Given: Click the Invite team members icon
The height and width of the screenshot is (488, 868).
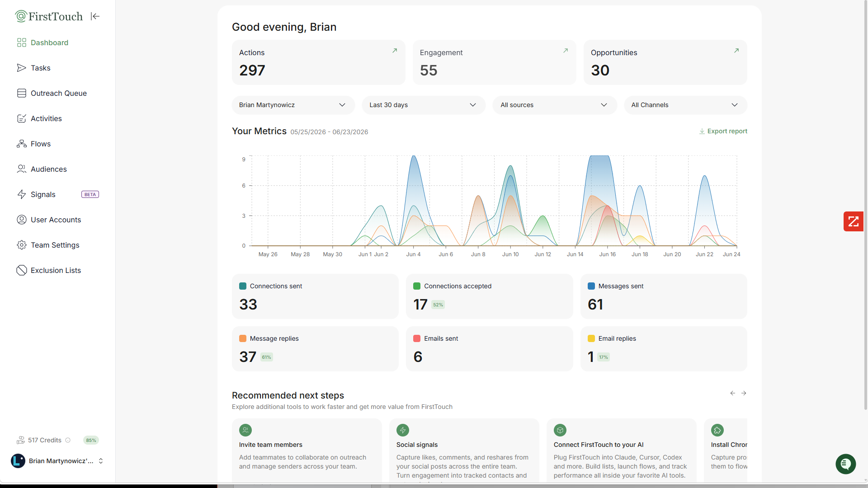Looking at the screenshot, I should (x=245, y=430).
